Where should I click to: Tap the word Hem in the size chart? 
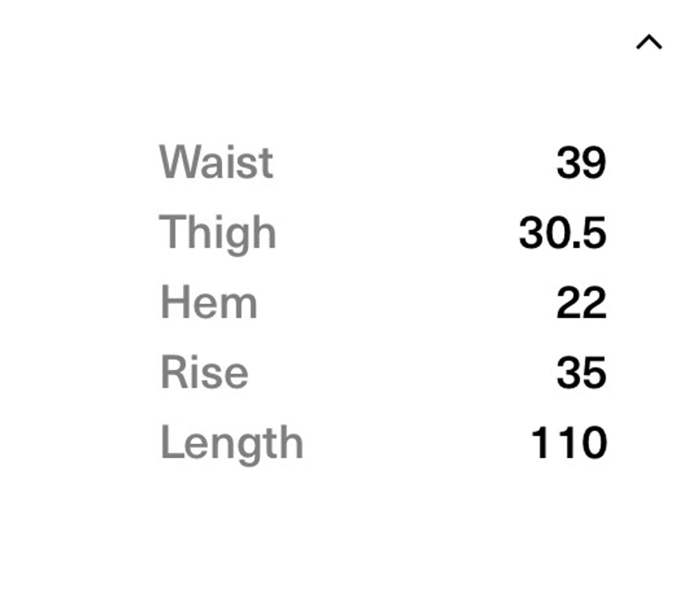point(209,303)
